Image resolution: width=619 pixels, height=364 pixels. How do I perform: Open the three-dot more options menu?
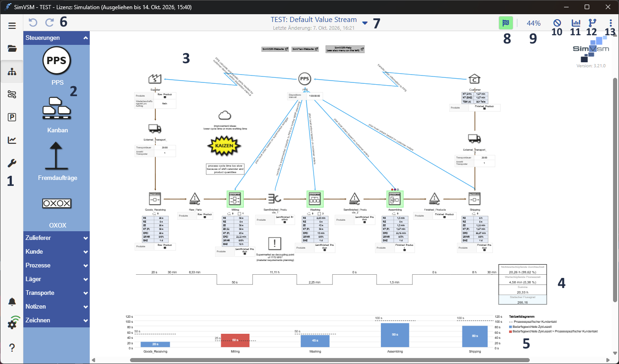[611, 23]
